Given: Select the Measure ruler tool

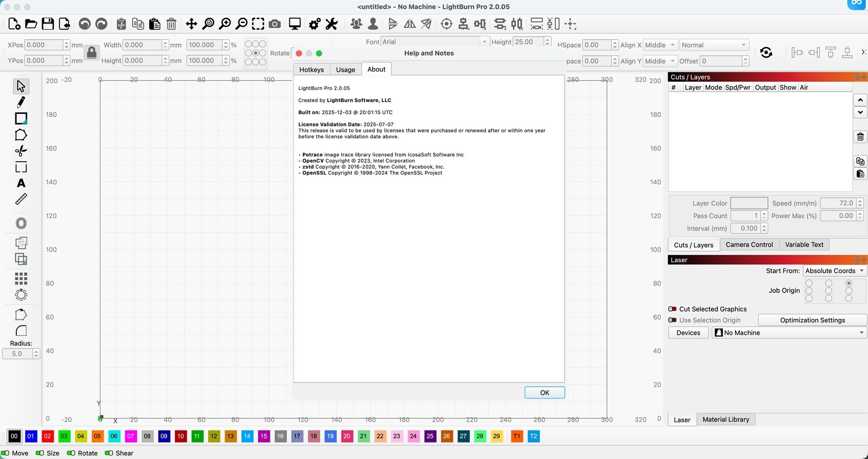Looking at the screenshot, I should pos(21,199).
